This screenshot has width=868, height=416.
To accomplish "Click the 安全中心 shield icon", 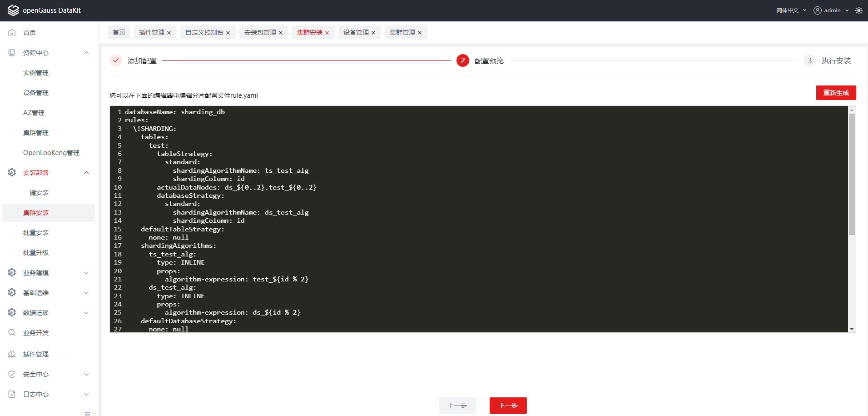I will (12, 374).
